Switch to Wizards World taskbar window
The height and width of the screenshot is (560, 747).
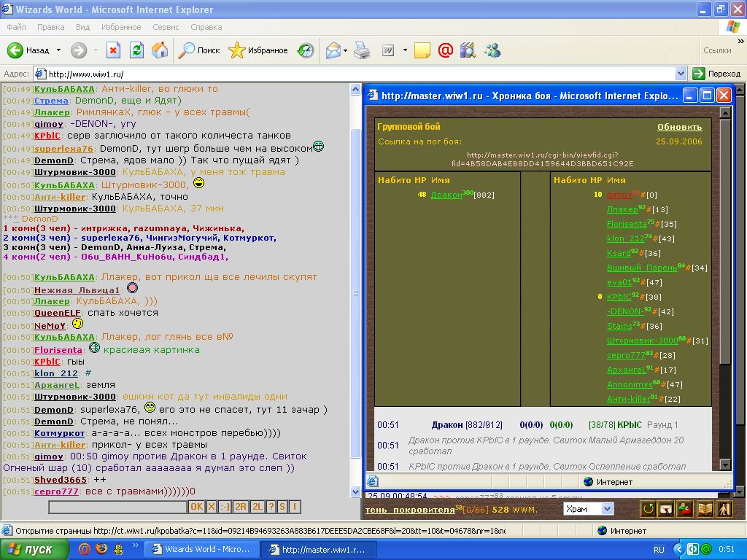[x=202, y=549]
